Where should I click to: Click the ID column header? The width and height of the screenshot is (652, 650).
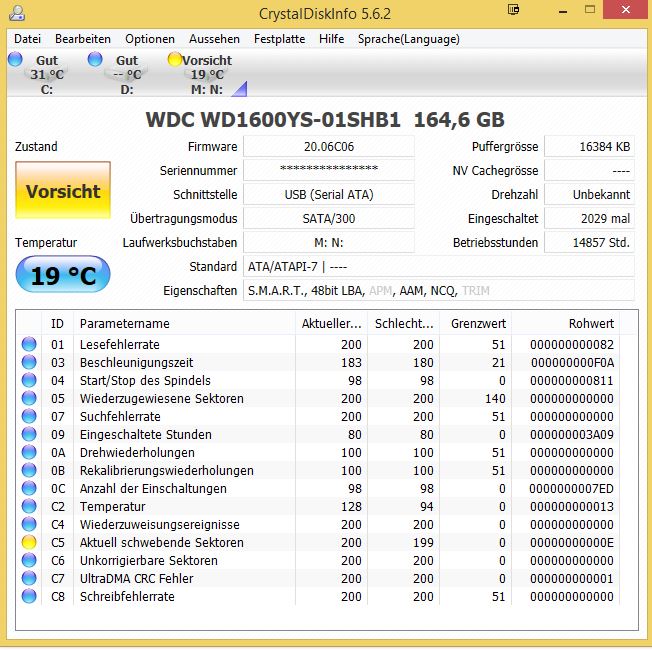coord(57,323)
